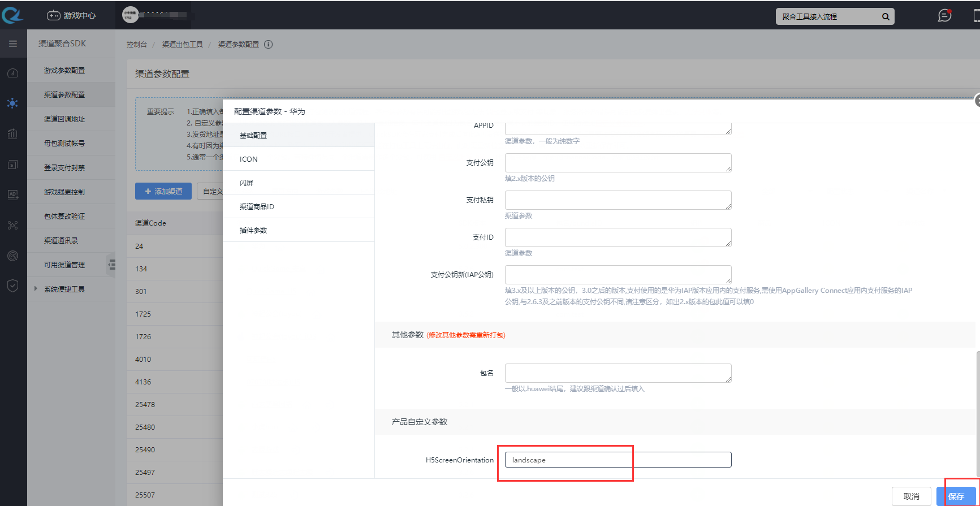Open the dashboard gauge icon in sidebar
The height and width of the screenshot is (506, 980).
tap(12, 73)
